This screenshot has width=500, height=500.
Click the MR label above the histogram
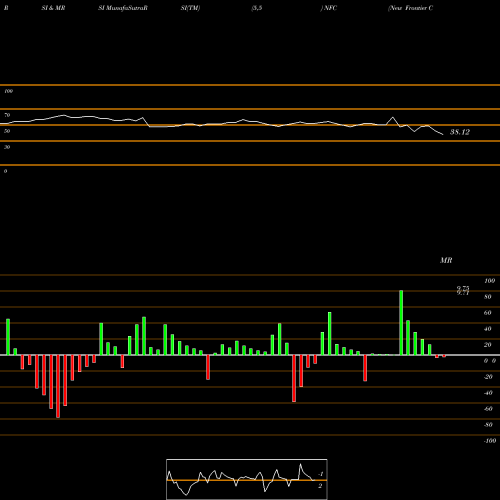click(446, 260)
